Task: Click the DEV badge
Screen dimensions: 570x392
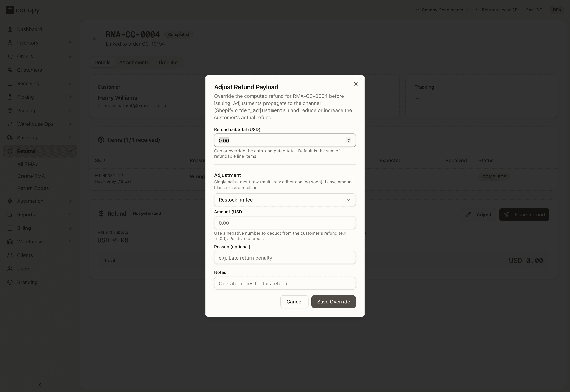Action: (x=557, y=10)
